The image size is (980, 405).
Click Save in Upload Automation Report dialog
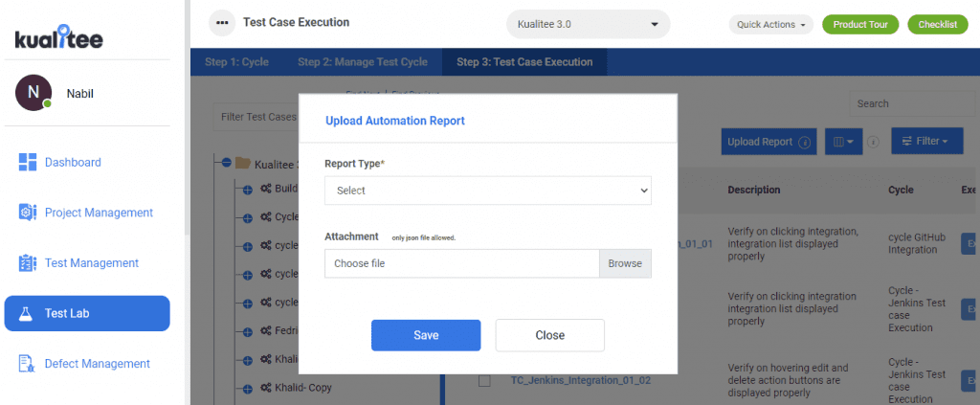point(425,335)
